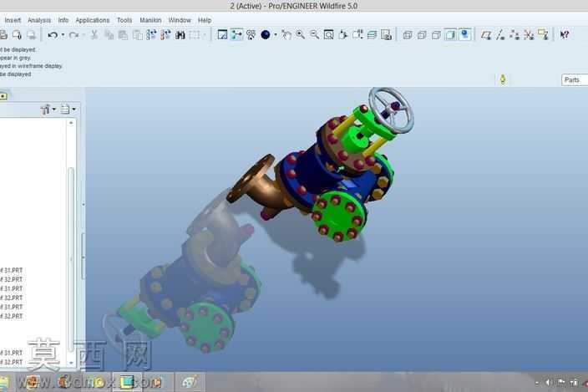Viewport: 588px width, 392px height.
Task: Click the Action Center flag icon
Action: (561, 382)
